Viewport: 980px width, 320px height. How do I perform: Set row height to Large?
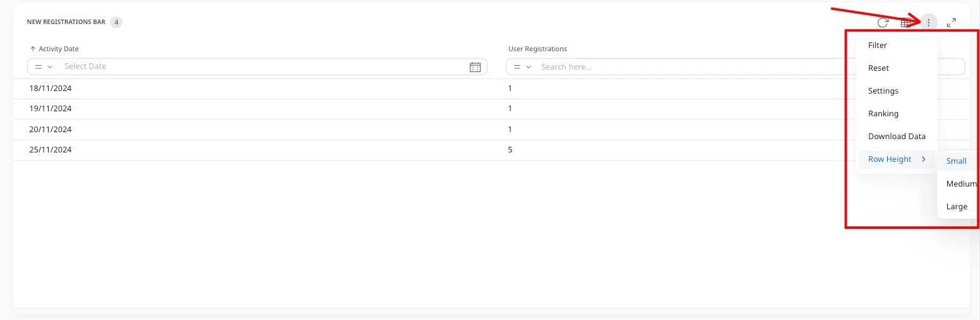[x=957, y=207]
